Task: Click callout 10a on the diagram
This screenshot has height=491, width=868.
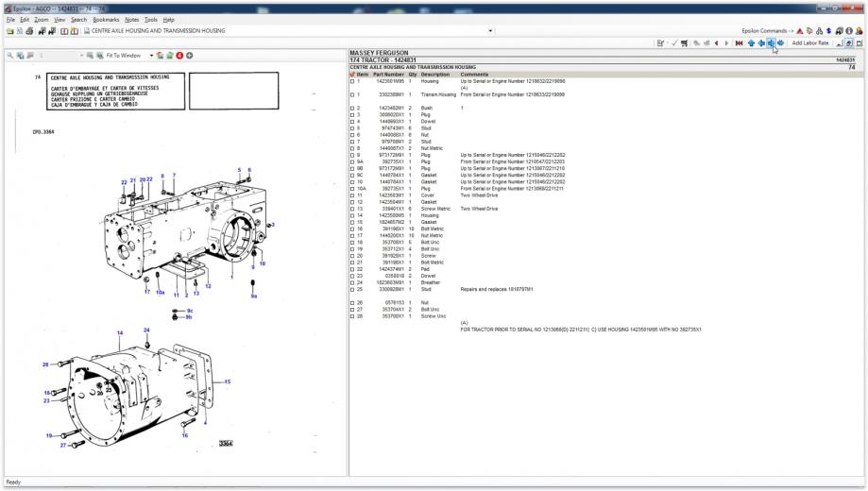Action: tap(160, 293)
